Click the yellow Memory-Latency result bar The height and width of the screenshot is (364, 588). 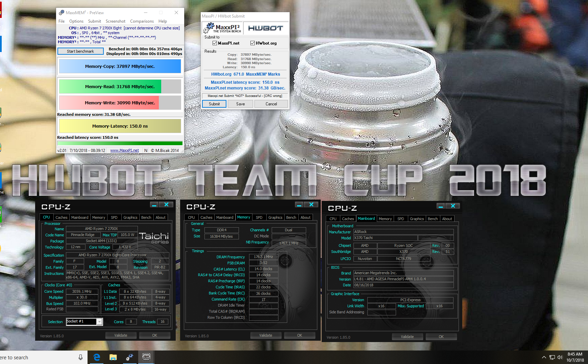[120, 126]
